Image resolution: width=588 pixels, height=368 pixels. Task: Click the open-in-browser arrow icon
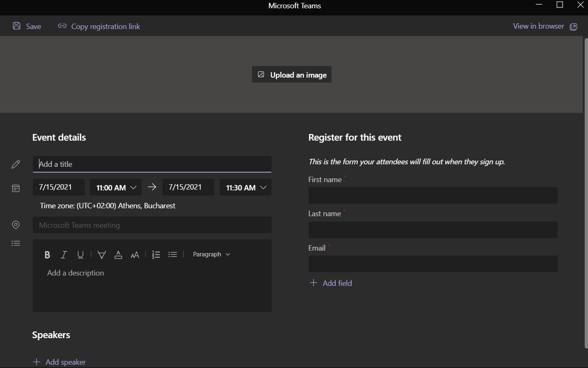pyautogui.click(x=573, y=27)
